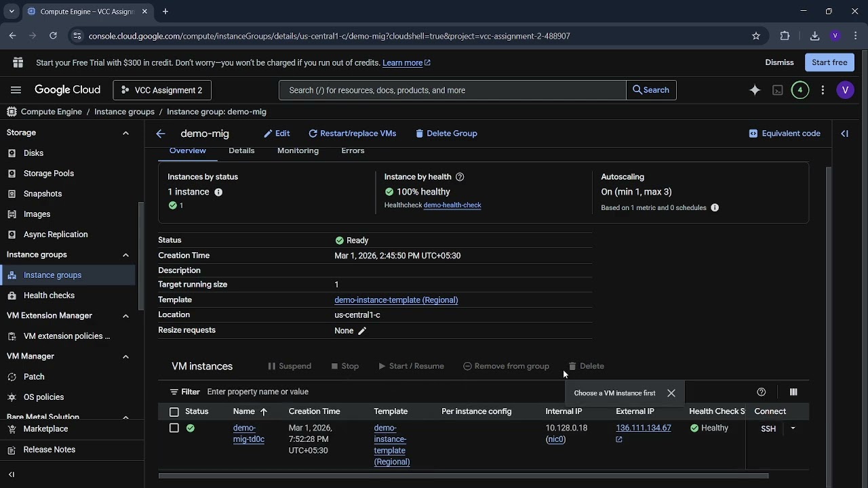The image size is (868, 488).
Task: Go back using the arrow beside demo-mig
Action: click(x=160, y=134)
